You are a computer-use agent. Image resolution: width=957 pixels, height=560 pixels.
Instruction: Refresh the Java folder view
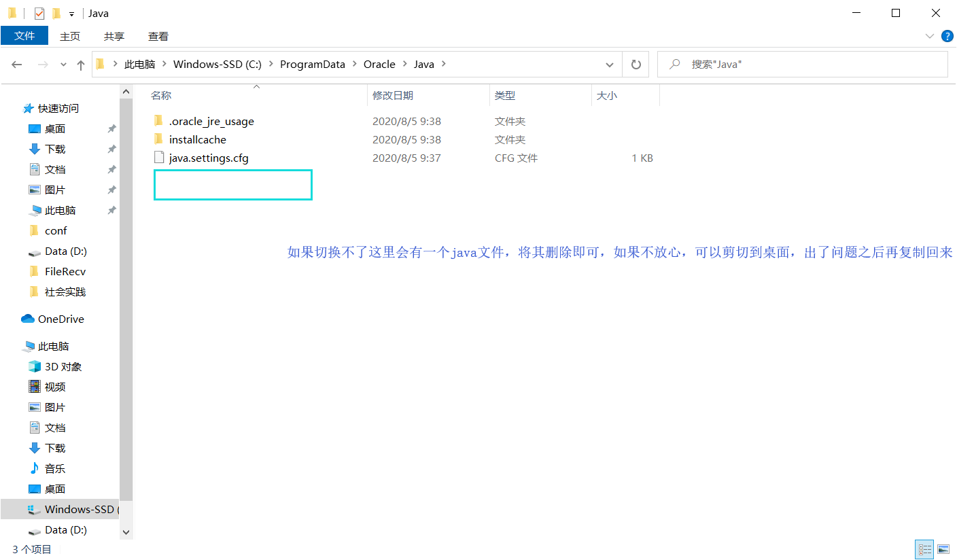(x=636, y=64)
